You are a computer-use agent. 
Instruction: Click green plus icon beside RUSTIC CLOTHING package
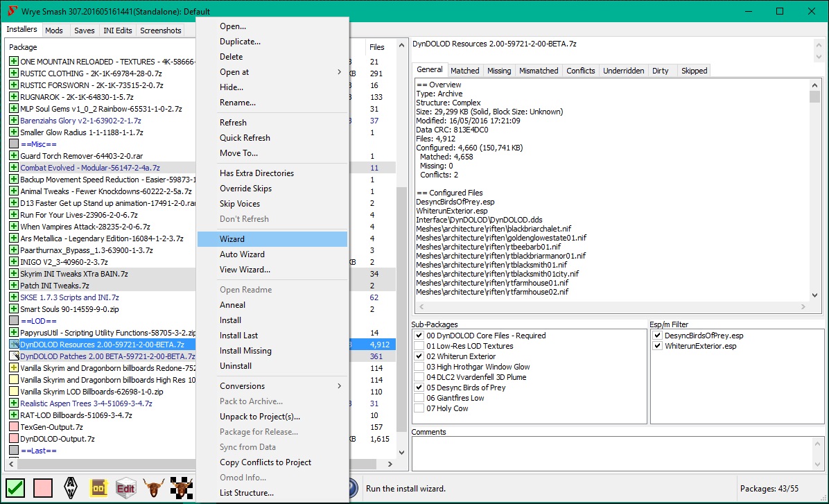click(x=14, y=73)
